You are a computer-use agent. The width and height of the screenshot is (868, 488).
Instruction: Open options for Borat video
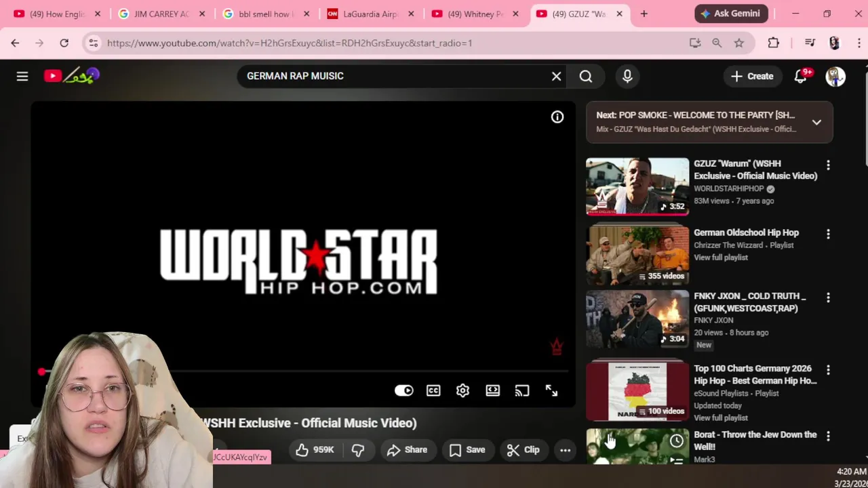(x=828, y=436)
